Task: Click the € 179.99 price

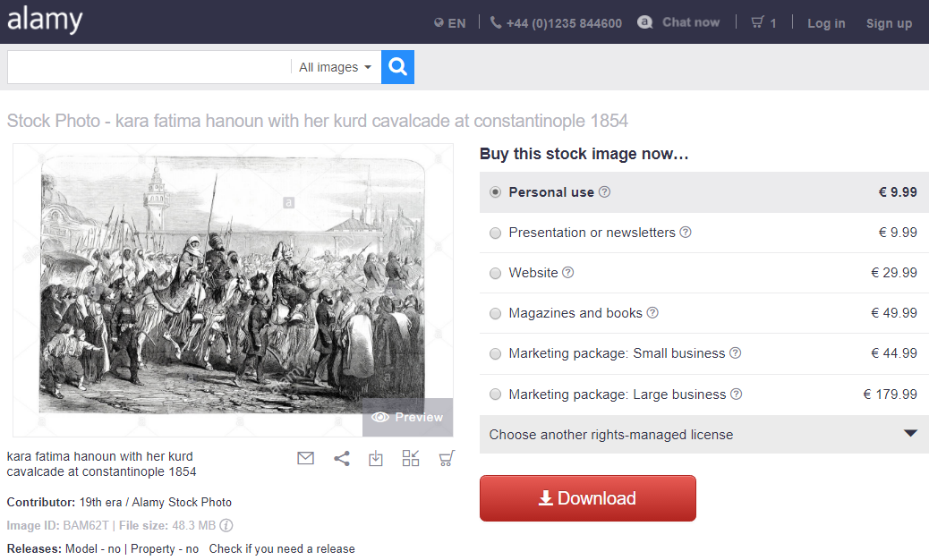Action: [890, 395]
